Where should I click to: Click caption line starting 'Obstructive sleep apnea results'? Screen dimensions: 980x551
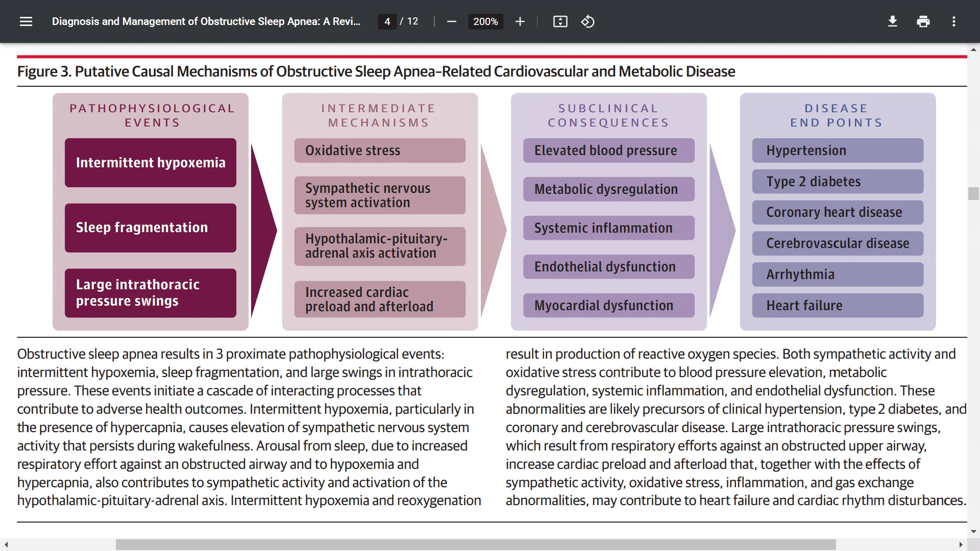click(x=231, y=354)
